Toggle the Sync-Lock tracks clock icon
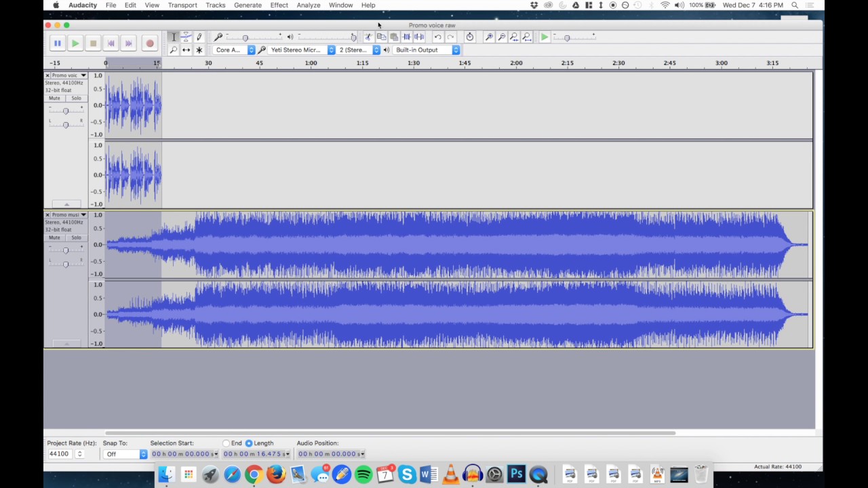868x488 pixels. (470, 37)
